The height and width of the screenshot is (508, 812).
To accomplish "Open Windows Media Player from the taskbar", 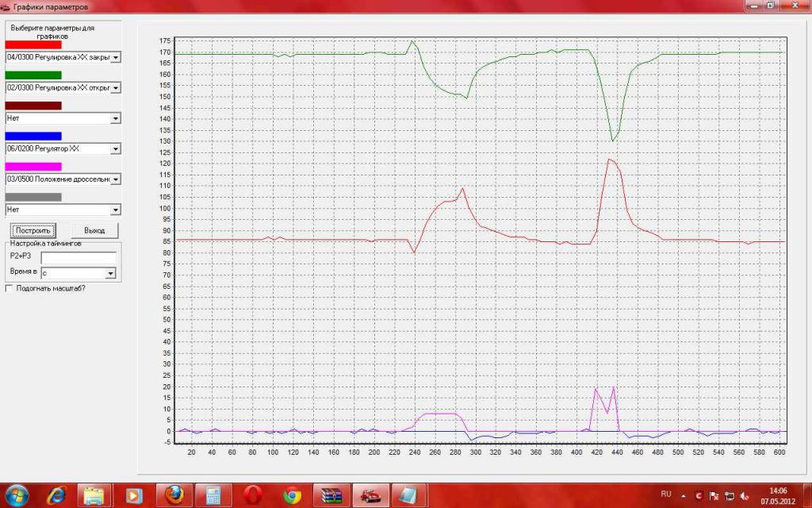I will point(134,495).
